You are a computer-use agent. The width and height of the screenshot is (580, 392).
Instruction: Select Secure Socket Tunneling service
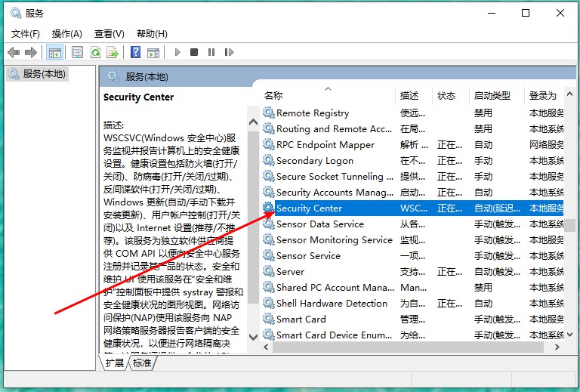[x=413, y=177]
